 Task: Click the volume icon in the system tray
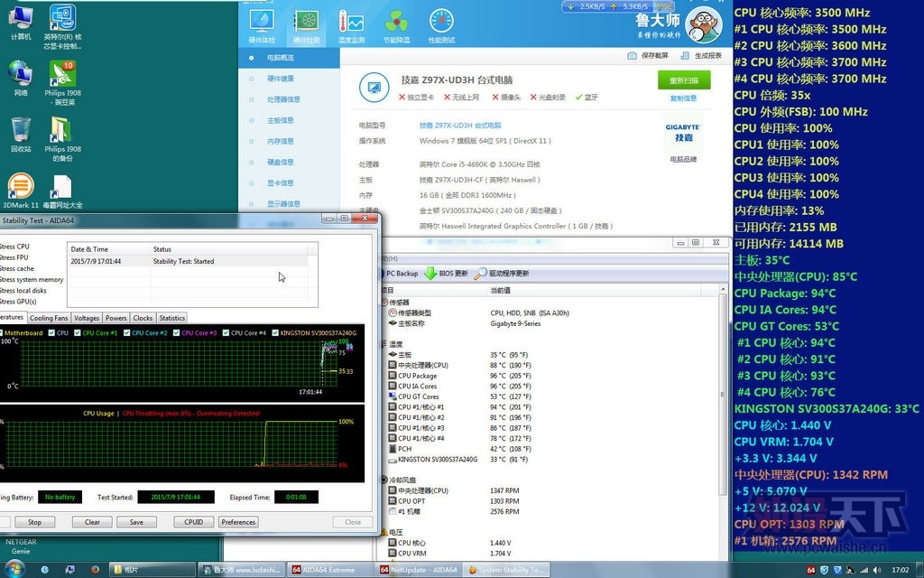[x=877, y=570]
